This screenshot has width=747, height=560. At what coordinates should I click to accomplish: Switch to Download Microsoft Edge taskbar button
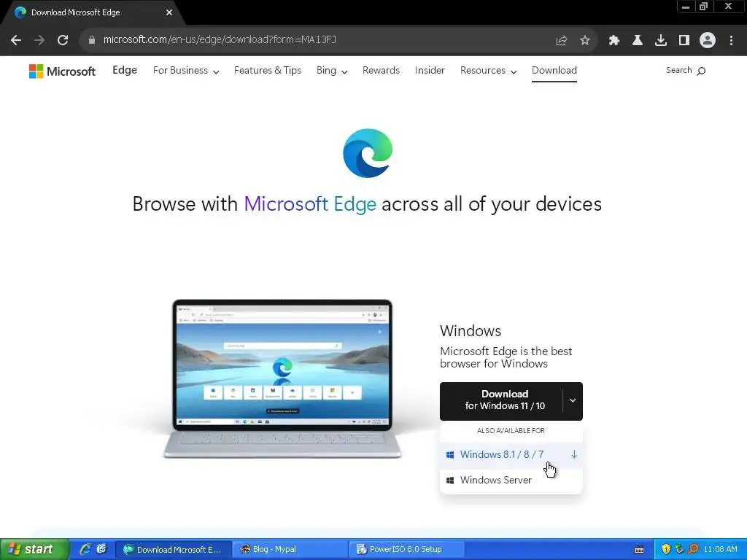tap(174, 549)
